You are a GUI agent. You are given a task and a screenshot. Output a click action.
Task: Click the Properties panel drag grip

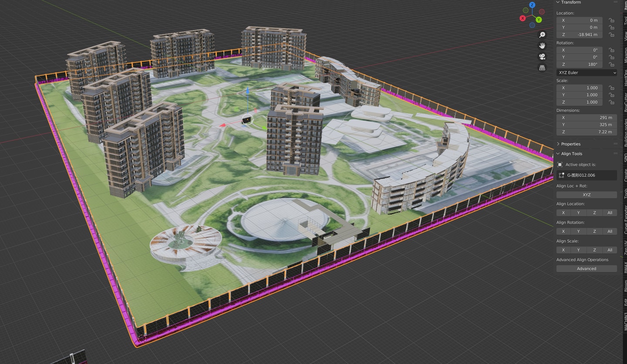[x=616, y=144]
